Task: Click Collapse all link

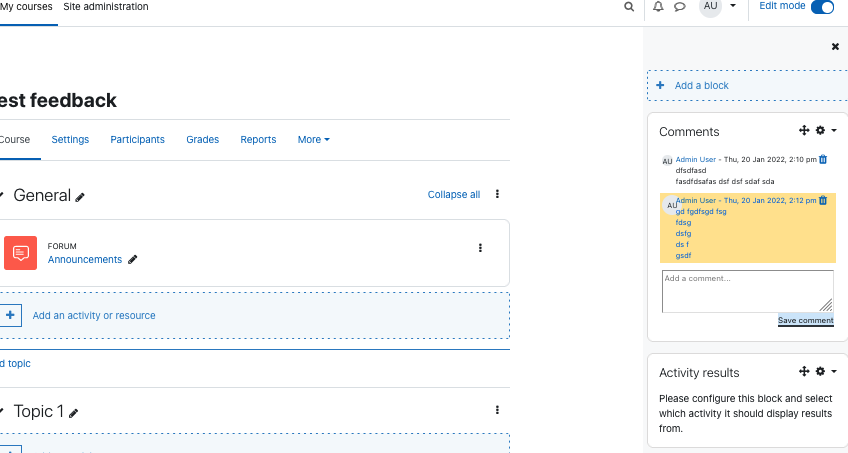Action: (x=454, y=195)
